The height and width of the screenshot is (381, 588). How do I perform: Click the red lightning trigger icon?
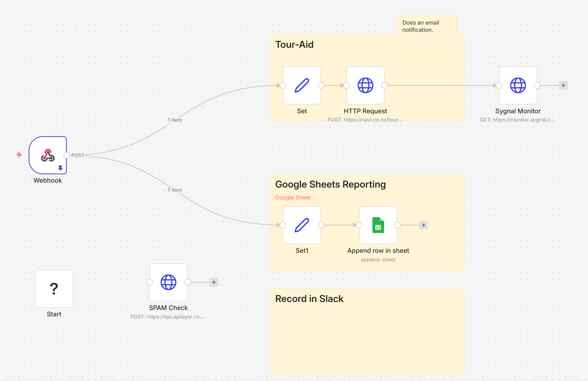coord(19,155)
